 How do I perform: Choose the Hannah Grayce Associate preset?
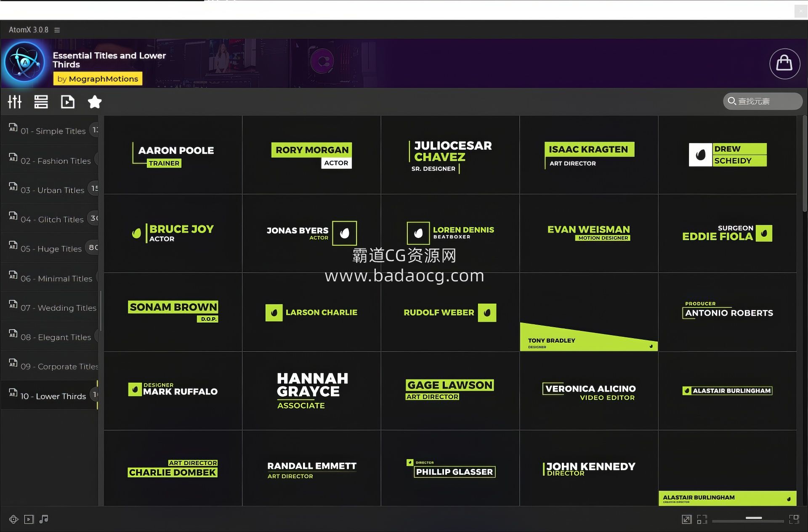(311, 391)
